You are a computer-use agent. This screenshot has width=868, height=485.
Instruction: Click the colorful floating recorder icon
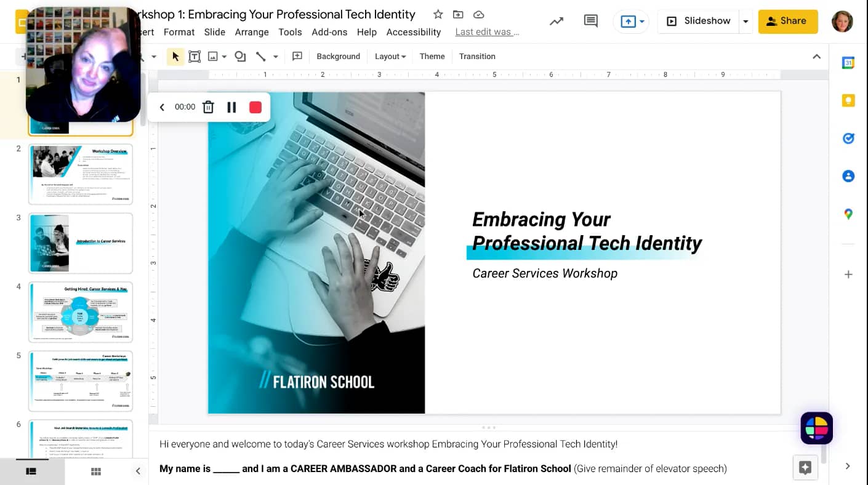(816, 428)
